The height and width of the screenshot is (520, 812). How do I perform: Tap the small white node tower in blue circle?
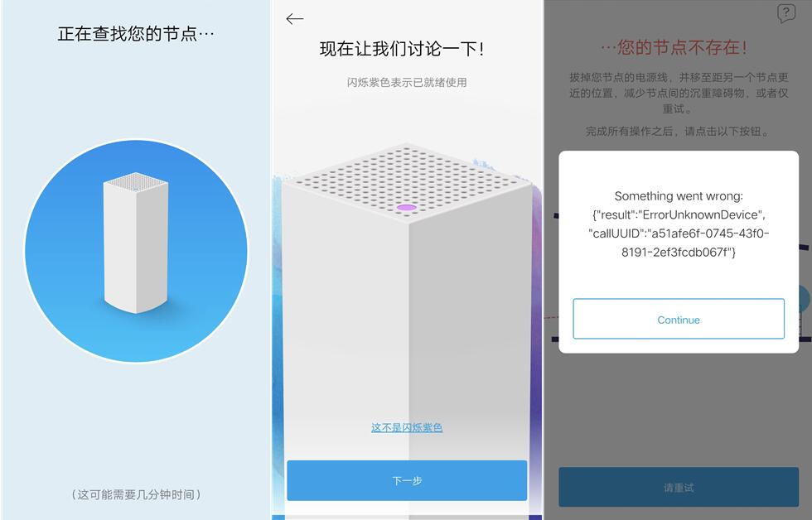coord(136,243)
